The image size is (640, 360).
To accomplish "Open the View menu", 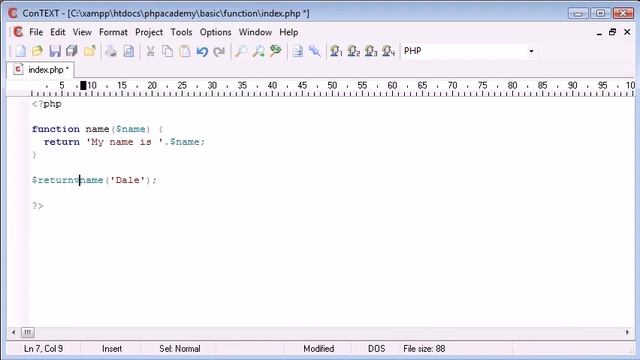I will (x=82, y=32).
